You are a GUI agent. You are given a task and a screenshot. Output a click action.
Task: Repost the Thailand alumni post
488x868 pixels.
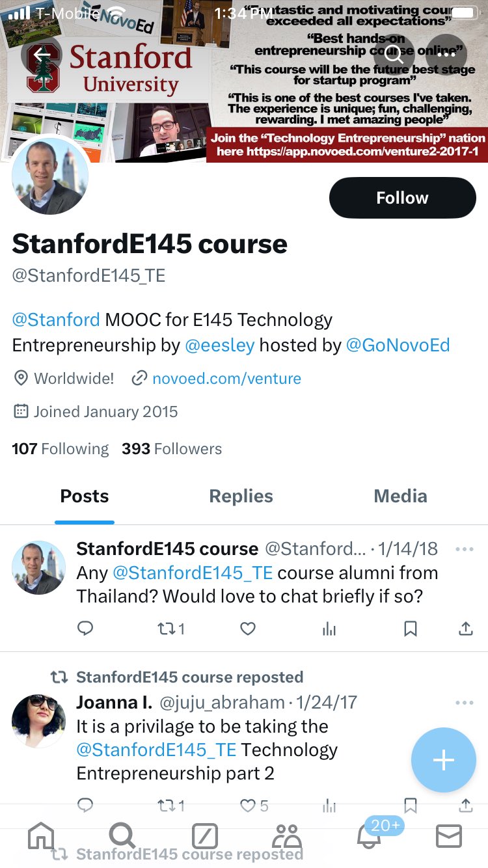coord(171,629)
